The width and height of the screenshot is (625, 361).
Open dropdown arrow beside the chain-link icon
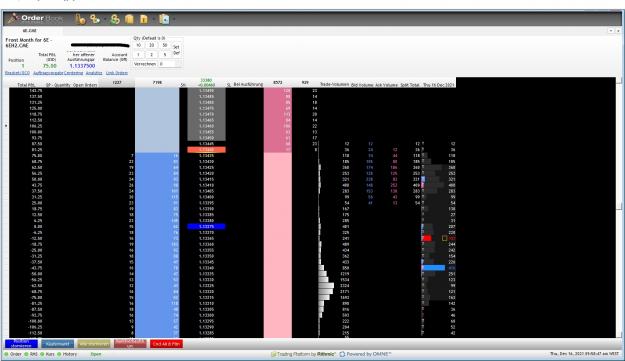click(104, 19)
